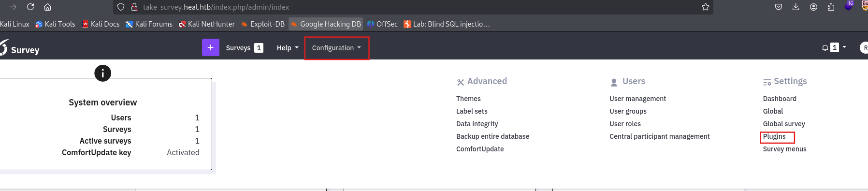
Task: Click the System overview title
Action: [102, 103]
